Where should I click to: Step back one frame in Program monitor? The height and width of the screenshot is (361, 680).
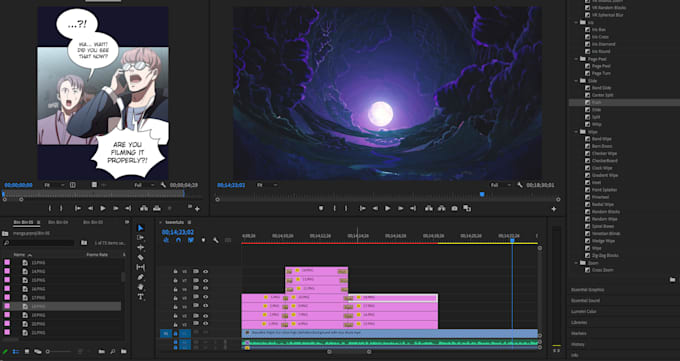(x=375, y=208)
